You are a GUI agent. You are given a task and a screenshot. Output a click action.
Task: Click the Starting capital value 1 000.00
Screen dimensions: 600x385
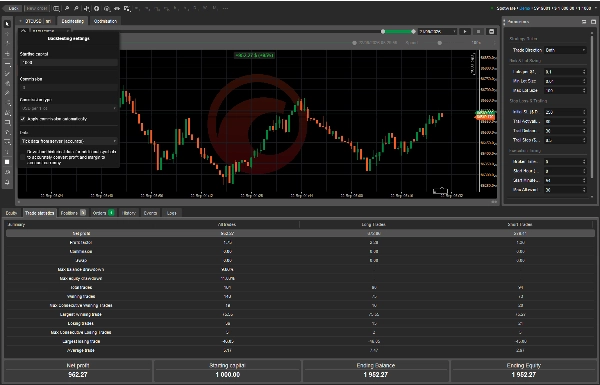(x=227, y=375)
